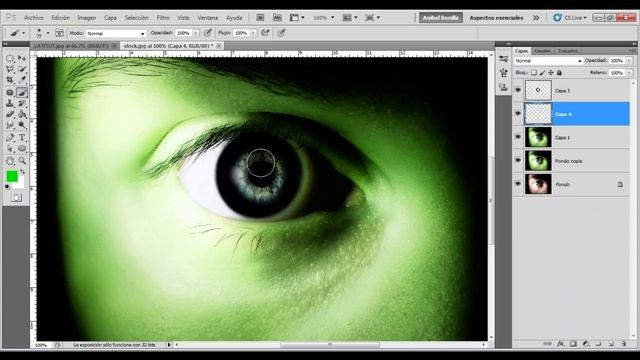Screen dimensions: 640x360
Task: Open layer Opacidad arrow in Capas panel
Action: coord(629,61)
